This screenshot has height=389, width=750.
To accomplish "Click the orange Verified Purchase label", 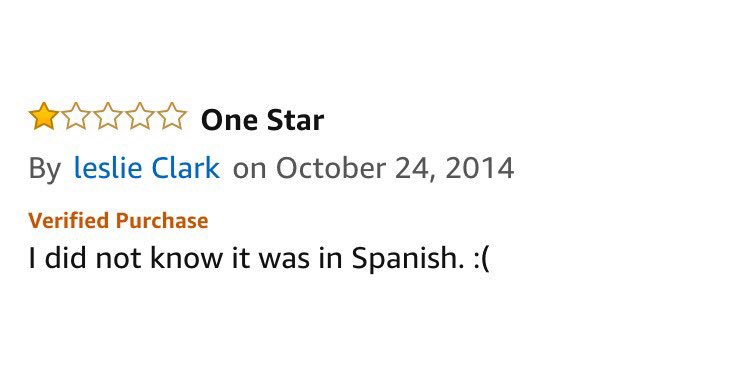I will coord(118,221).
